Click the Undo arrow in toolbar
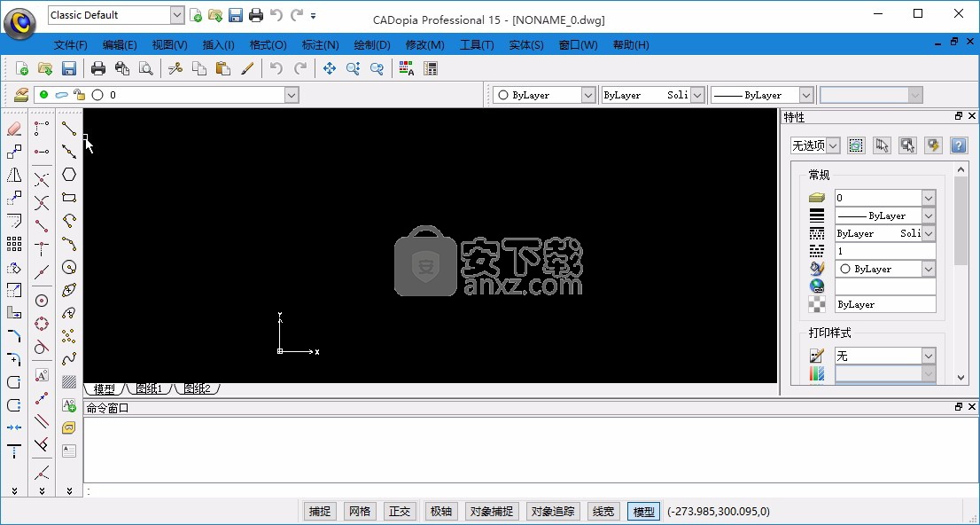This screenshot has height=525, width=980. 276,69
